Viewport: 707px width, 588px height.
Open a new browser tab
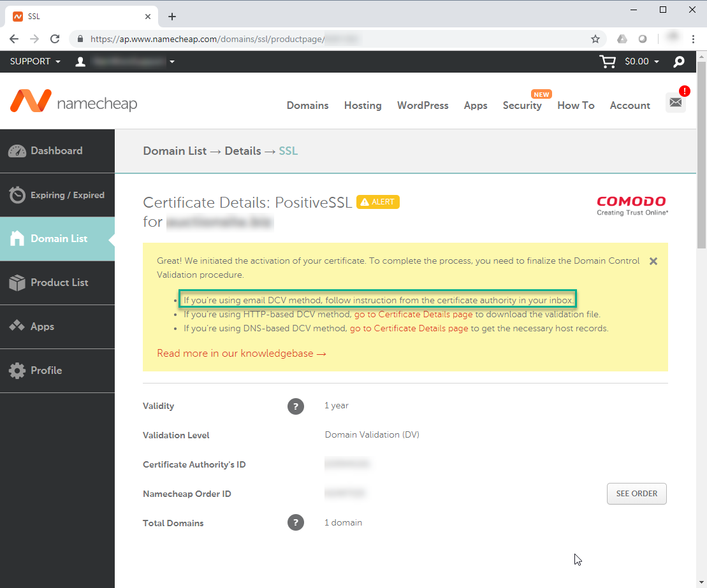(171, 17)
